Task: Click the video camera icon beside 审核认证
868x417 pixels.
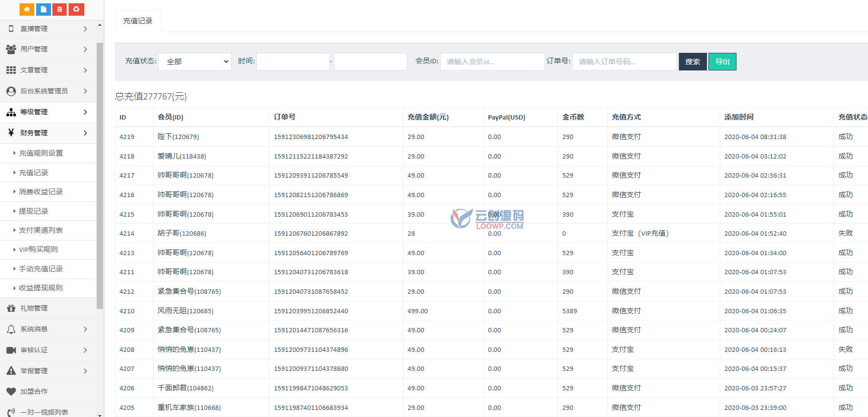Action: (11, 350)
